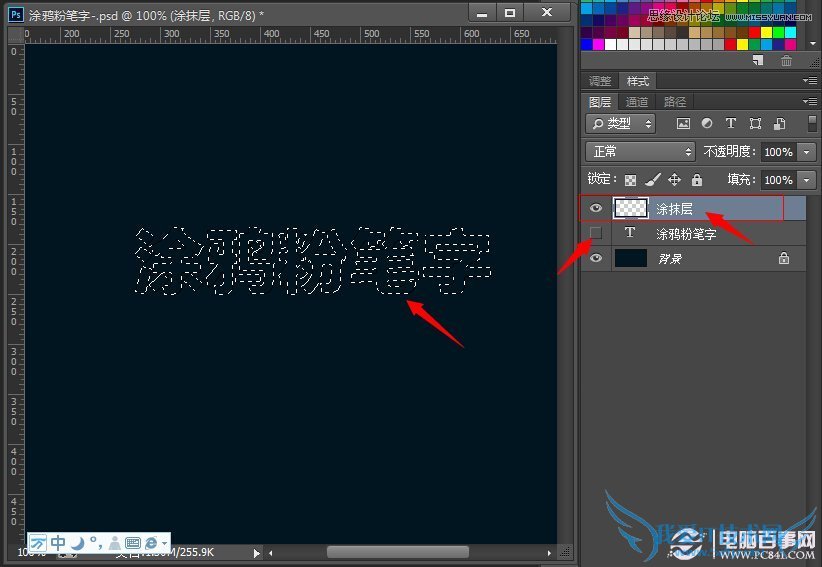Pick the white swatch in bottom row

[611, 45]
